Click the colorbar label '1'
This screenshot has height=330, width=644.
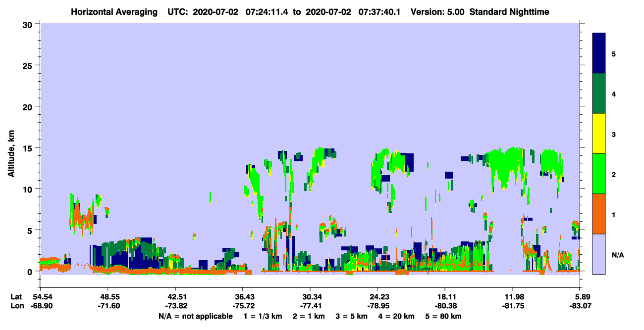(x=613, y=214)
